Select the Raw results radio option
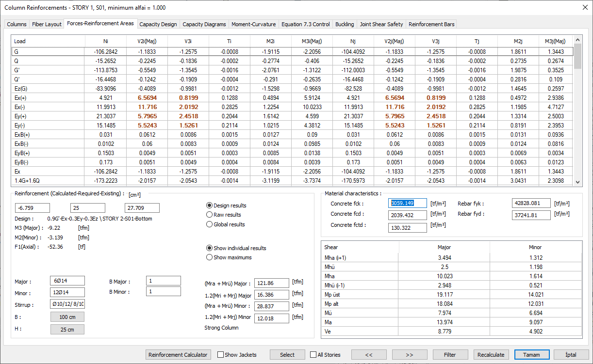This screenshot has width=593, height=364. [x=210, y=215]
